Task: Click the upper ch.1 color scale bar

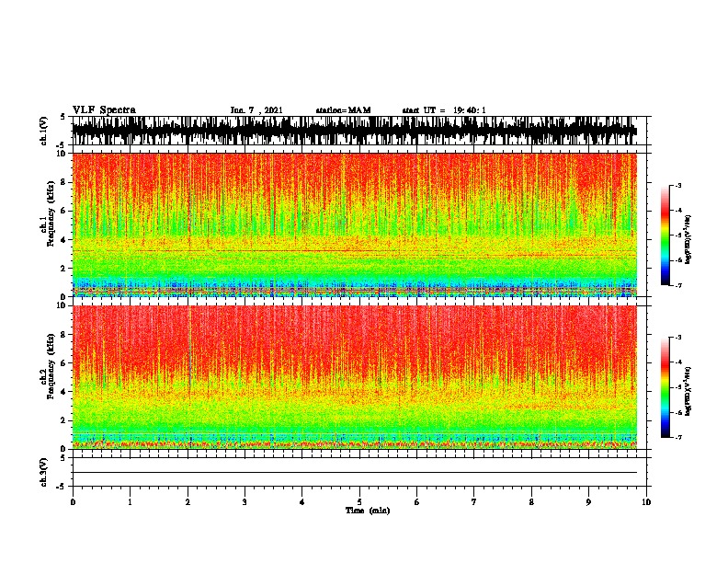Action: [665, 236]
